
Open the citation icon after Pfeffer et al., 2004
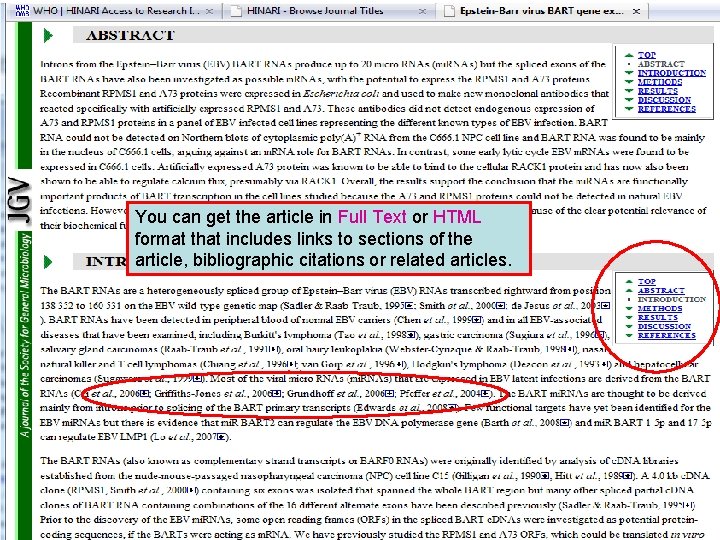click(x=485, y=394)
